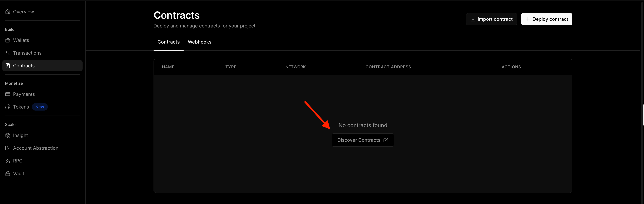This screenshot has height=204, width=644.
Task: Click the New badge beside Tokens
Action: (x=39, y=107)
